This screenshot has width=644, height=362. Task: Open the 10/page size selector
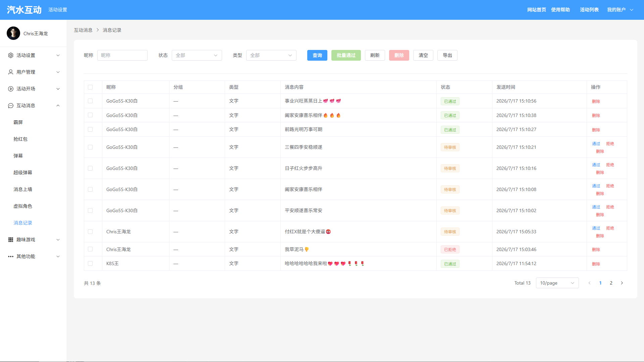click(557, 283)
